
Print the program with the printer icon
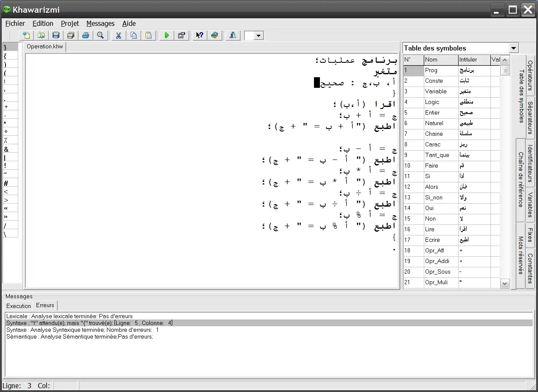86,36
